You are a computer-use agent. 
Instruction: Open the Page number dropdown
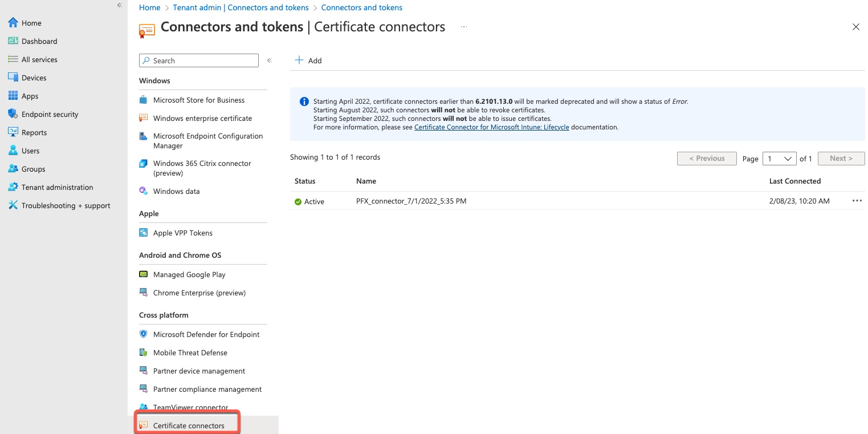point(779,159)
